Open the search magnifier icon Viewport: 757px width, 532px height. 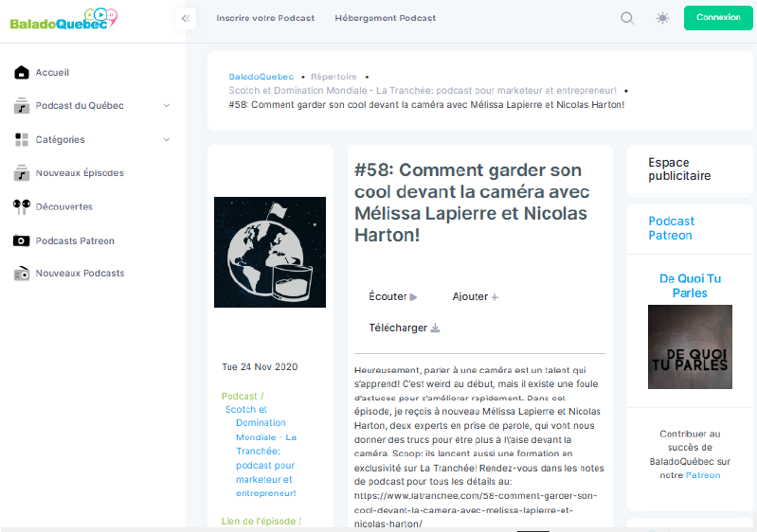tap(627, 18)
